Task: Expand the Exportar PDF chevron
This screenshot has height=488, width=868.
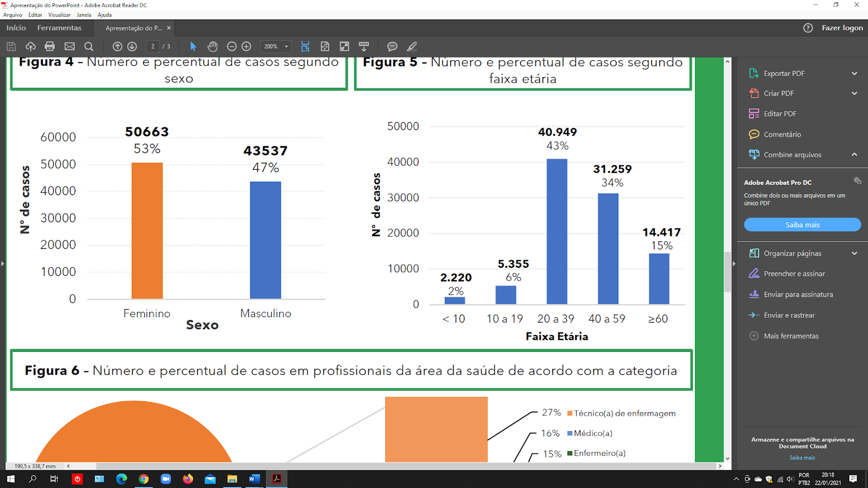Action: click(x=854, y=73)
